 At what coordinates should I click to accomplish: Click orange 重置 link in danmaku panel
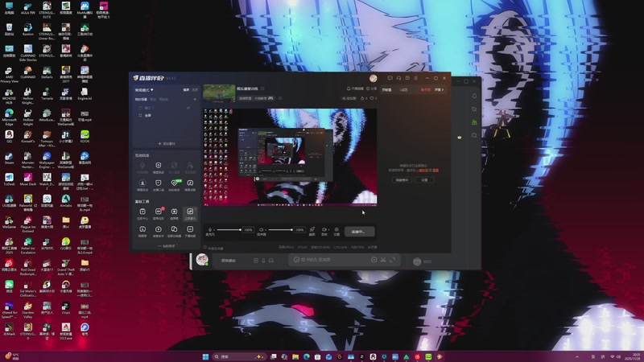[436, 171]
